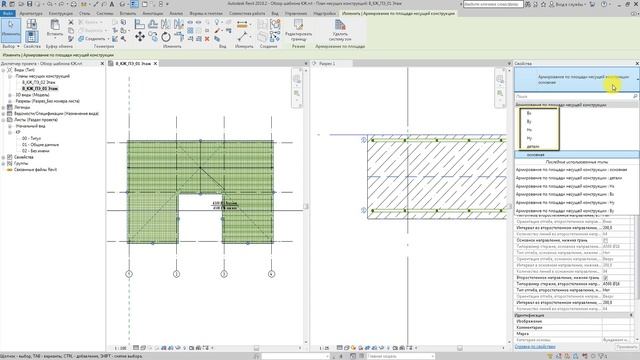Open view В_КЖ_ПЗ_02 Этаж in browser
The image size is (640, 360).
[x=39, y=82]
